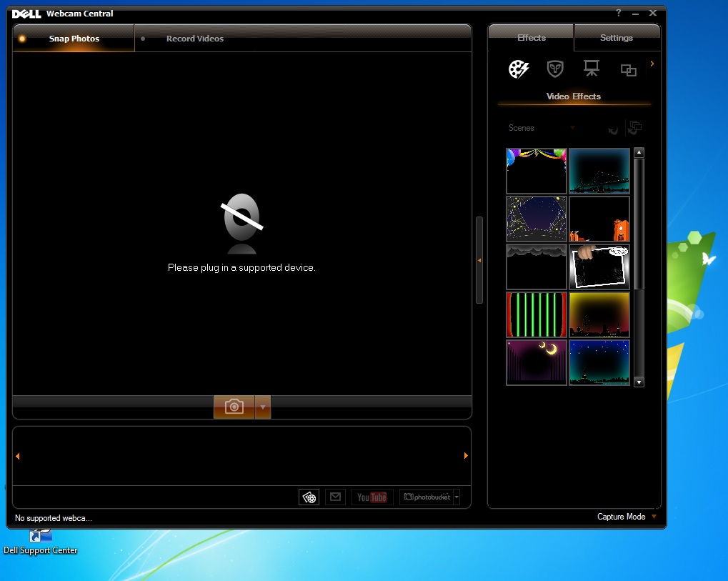Select the crescent moon purple scene thumbnail
Screen dimensions: 728x581
tap(537, 363)
